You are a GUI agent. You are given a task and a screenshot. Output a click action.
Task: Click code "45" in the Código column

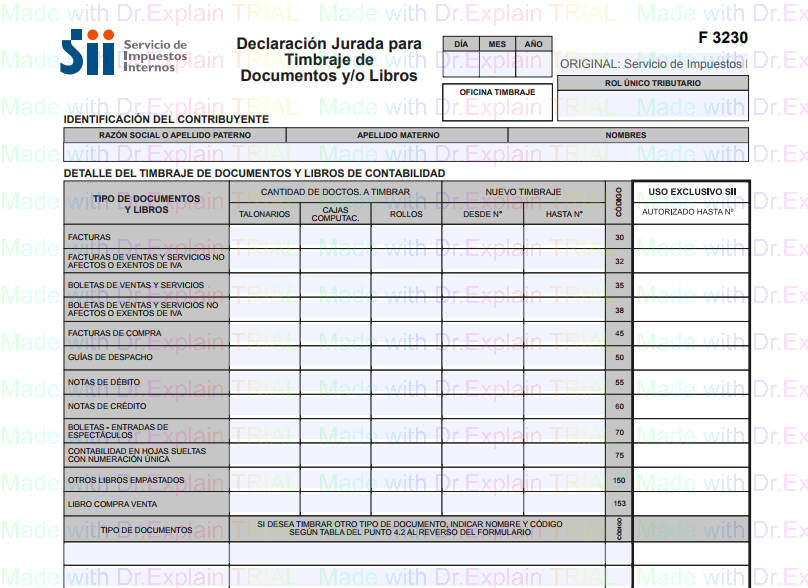point(619,333)
